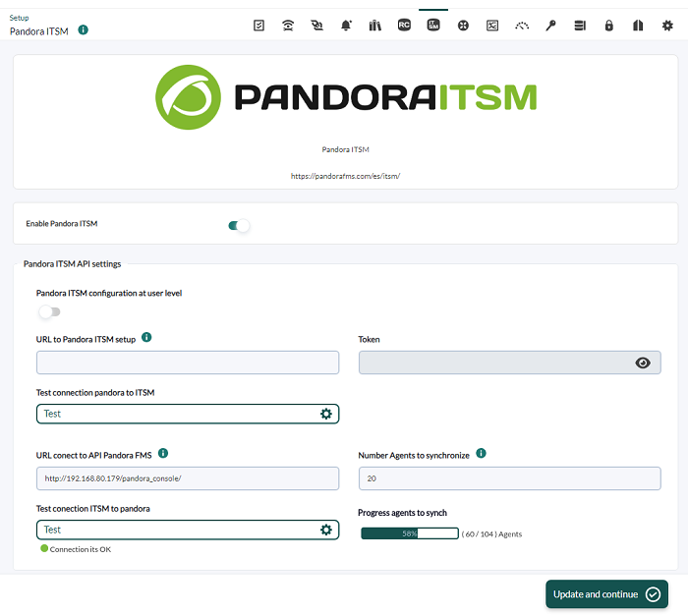Click the round fan-shaped setup icon

coord(463,26)
